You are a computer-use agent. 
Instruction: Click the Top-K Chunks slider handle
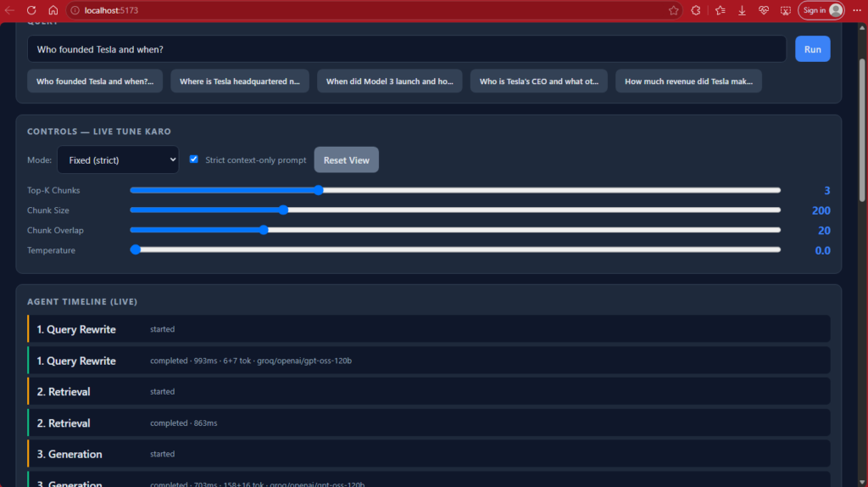(319, 190)
